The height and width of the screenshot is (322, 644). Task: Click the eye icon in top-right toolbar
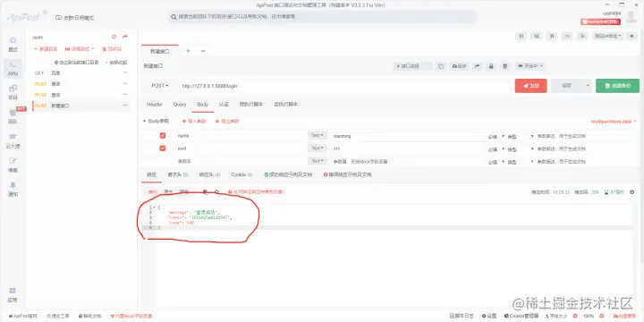[x=631, y=36]
